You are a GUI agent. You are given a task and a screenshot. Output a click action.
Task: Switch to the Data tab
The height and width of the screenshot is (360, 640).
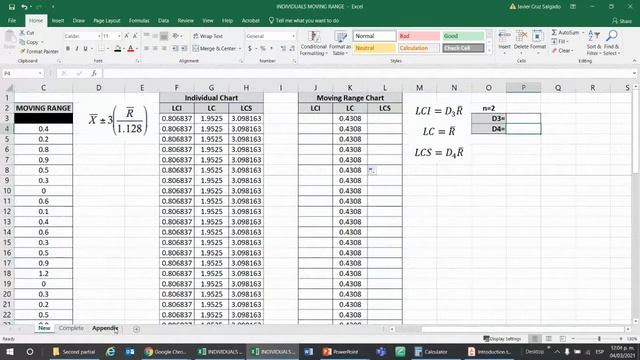[x=163, y=20]
